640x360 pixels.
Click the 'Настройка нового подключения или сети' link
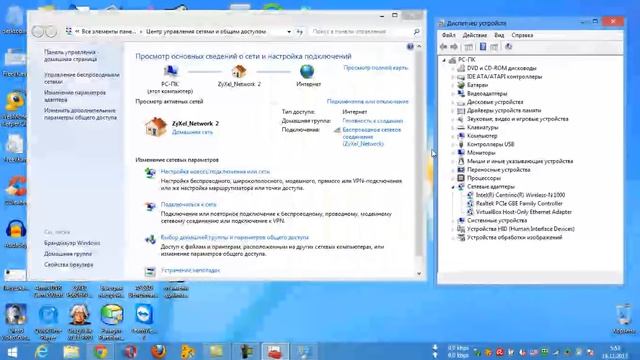pyautogui.click(x=215, y=172)
